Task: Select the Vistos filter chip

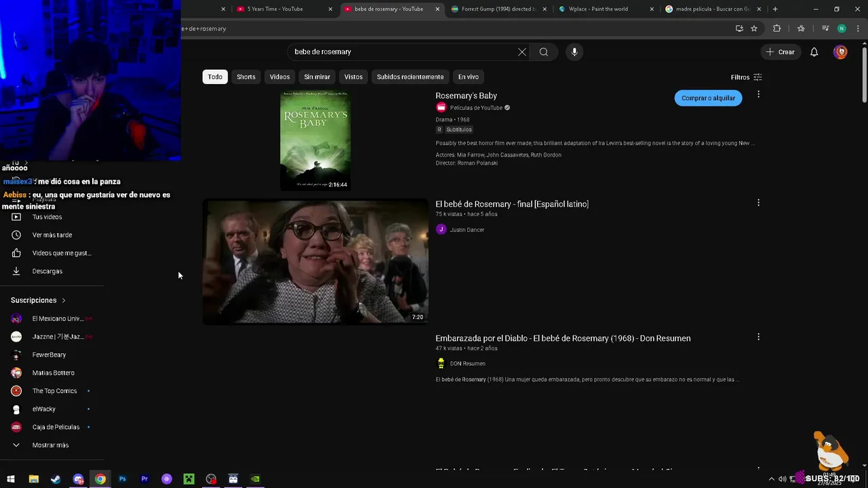Action: [353, 77]
